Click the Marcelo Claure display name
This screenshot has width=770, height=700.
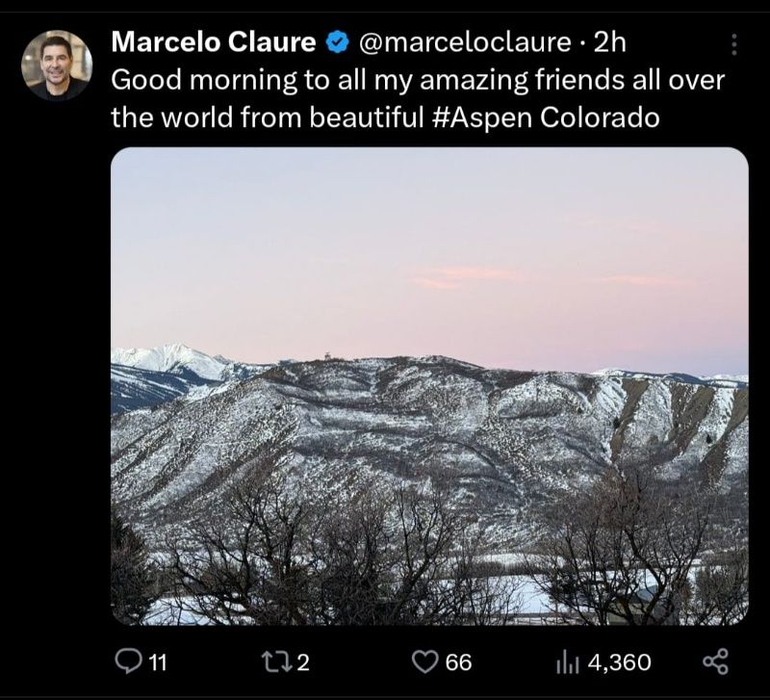pos(213,41)
